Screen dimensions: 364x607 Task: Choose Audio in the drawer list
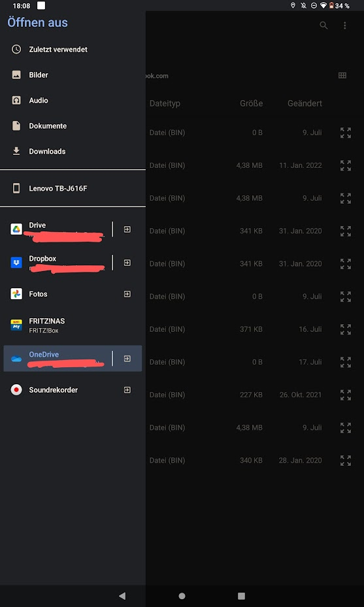[73, 101]
